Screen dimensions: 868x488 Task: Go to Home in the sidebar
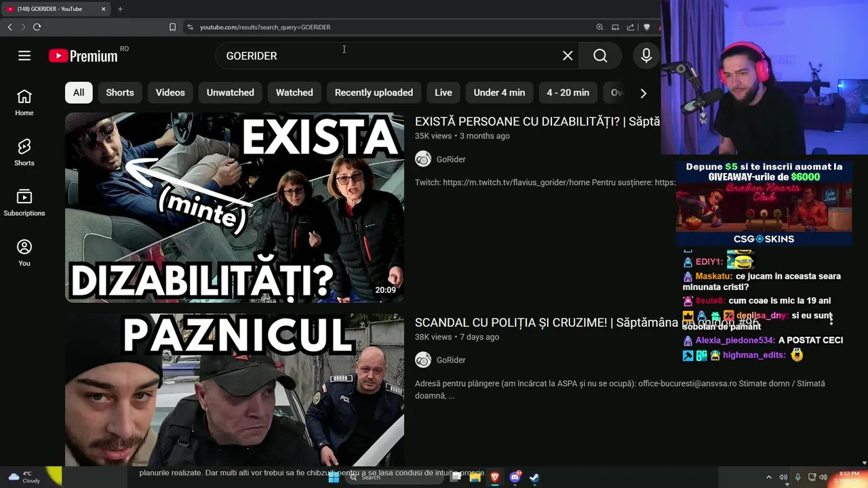[24, 103]
